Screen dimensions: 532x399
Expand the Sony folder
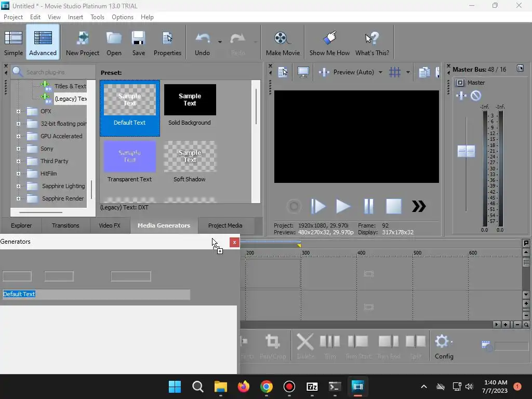pyautogui.click(x=18, y=149)
